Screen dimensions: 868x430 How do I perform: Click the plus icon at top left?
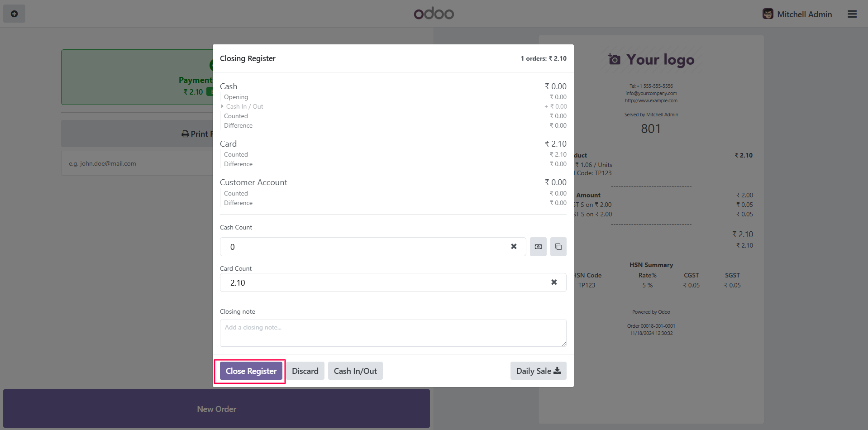coord(14,14)
